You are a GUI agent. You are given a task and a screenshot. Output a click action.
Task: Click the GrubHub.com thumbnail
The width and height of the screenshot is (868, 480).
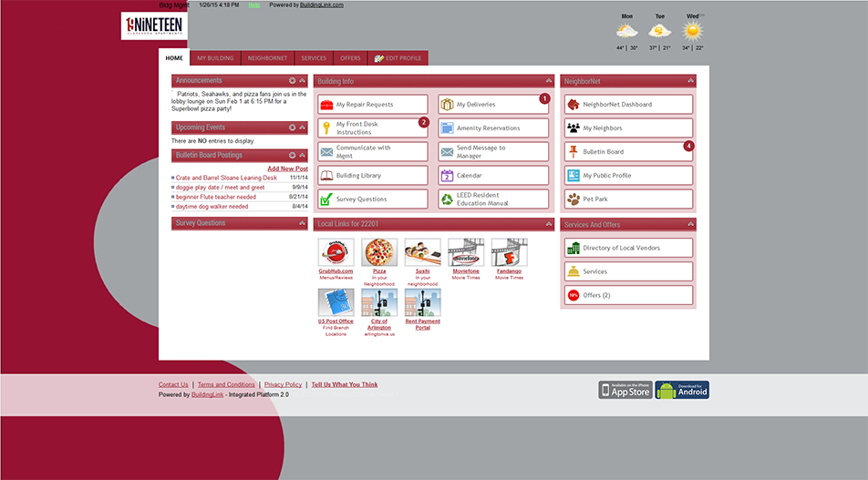[336, 252]
